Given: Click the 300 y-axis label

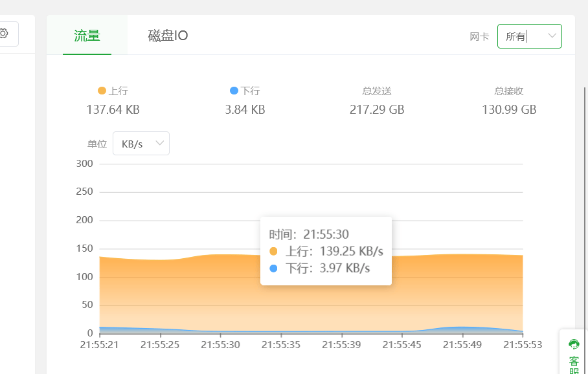Looking at the screenshot, I should click(84, 164).
